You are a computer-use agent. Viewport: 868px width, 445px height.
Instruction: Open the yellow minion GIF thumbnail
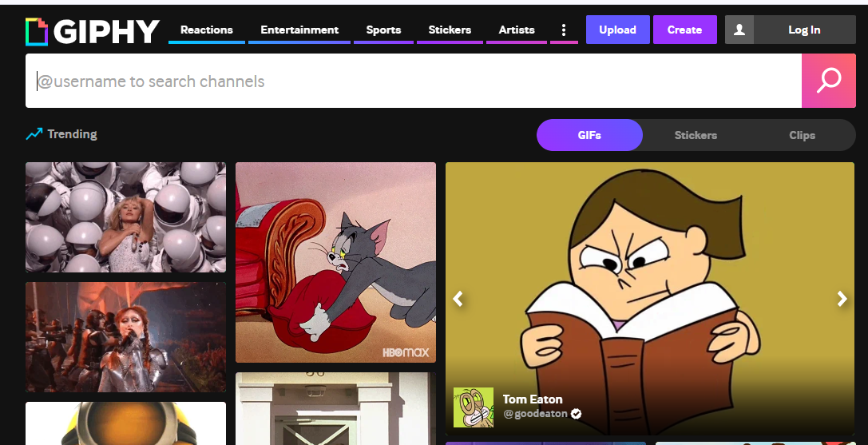click(125, 423)
